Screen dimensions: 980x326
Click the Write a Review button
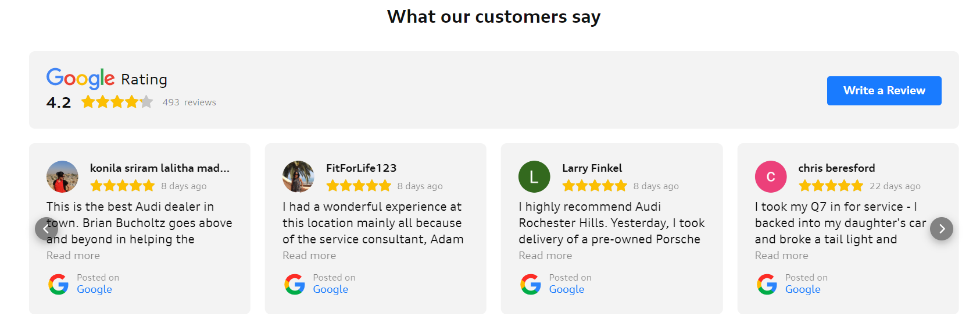click(x=884, y=91)
